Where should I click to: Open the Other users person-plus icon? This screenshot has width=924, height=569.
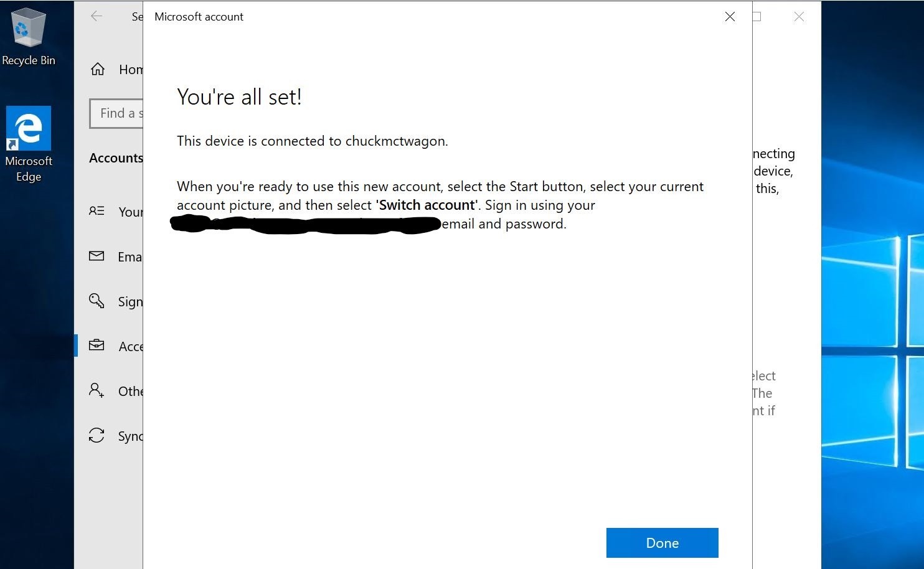coord(97,390)
